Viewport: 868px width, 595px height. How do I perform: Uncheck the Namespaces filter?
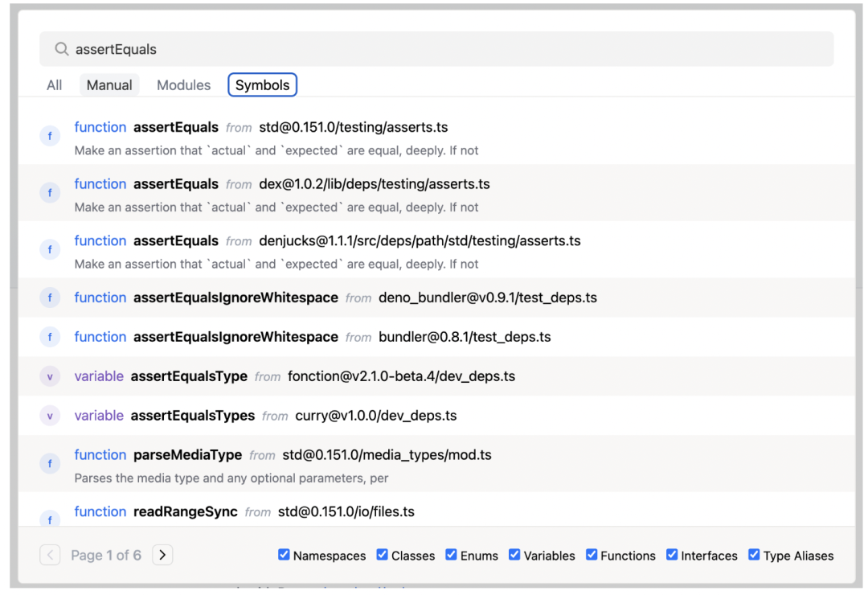point(285,555)
